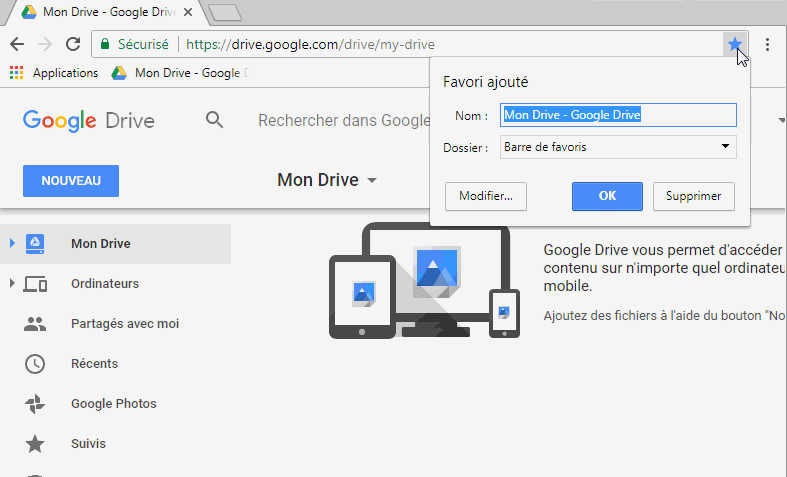The image size is (787, 477).
Task: Click the browser forward arrow
Action: coord(45,44)
